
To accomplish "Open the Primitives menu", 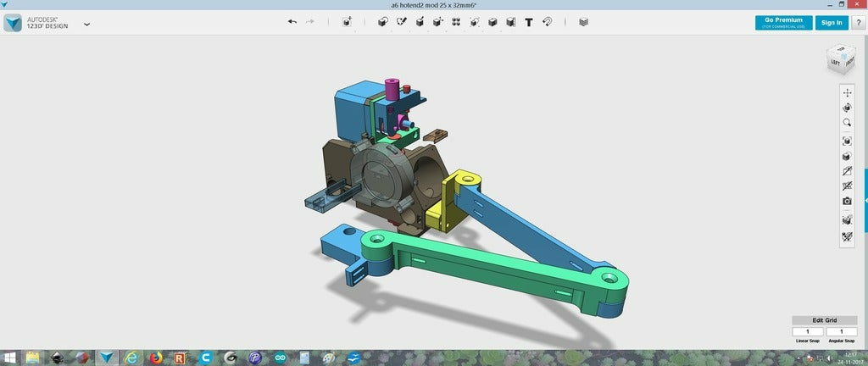I will [x=382, y=22].
